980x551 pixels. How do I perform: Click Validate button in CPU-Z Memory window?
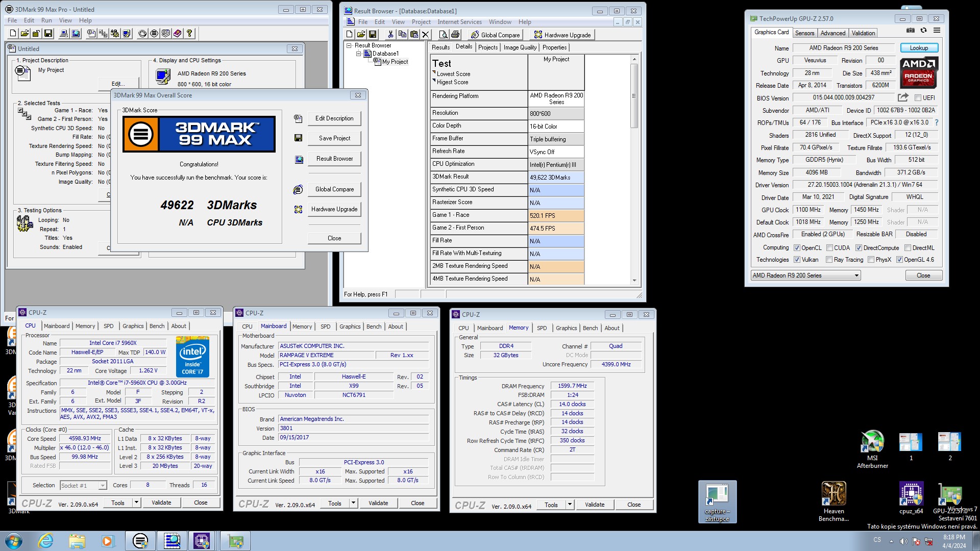pos(595,505)
